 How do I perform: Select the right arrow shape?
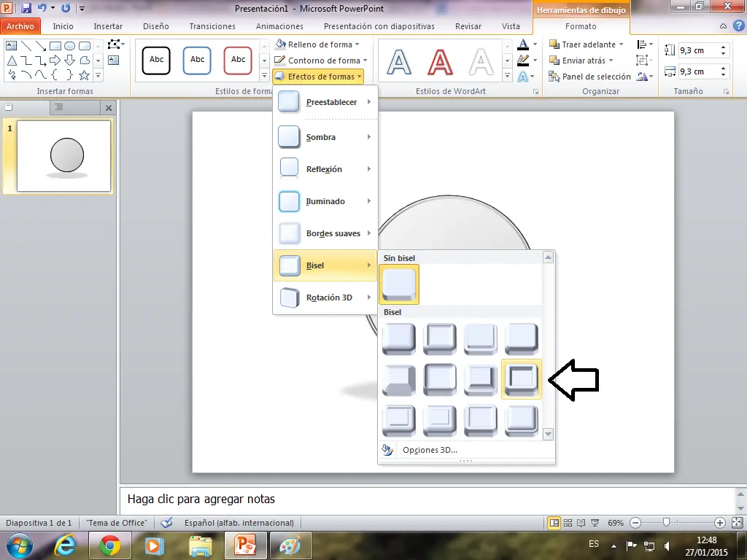click(x=55, y=61)
